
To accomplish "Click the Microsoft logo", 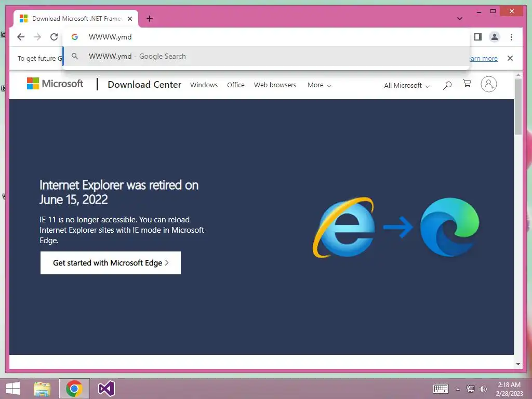I will coord(55,84).
